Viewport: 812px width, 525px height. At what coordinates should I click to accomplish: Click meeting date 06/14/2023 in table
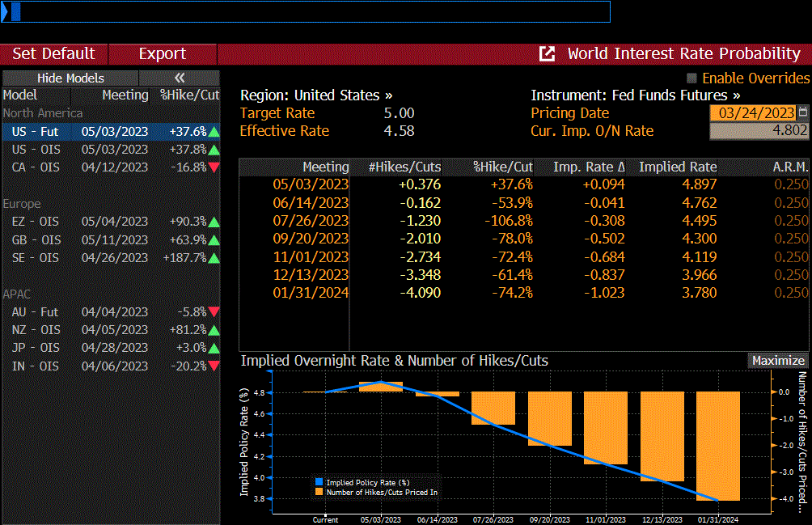pos(311,202)
